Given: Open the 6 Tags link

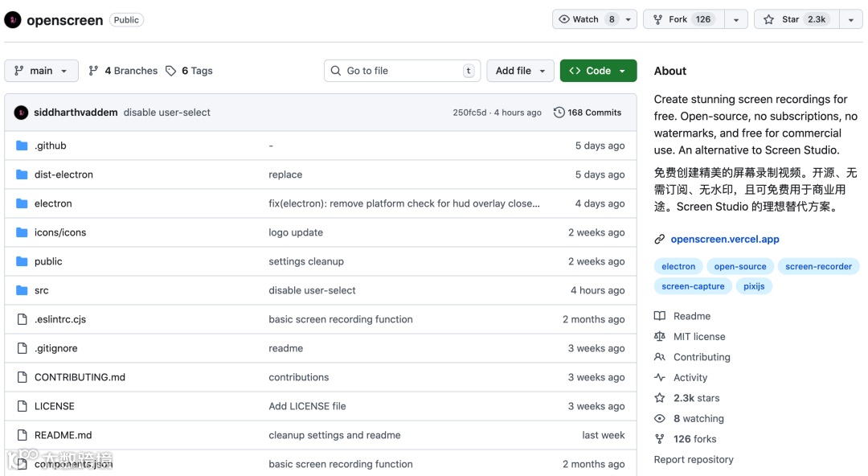Looking at the screenshot, I should click(190, 71).
